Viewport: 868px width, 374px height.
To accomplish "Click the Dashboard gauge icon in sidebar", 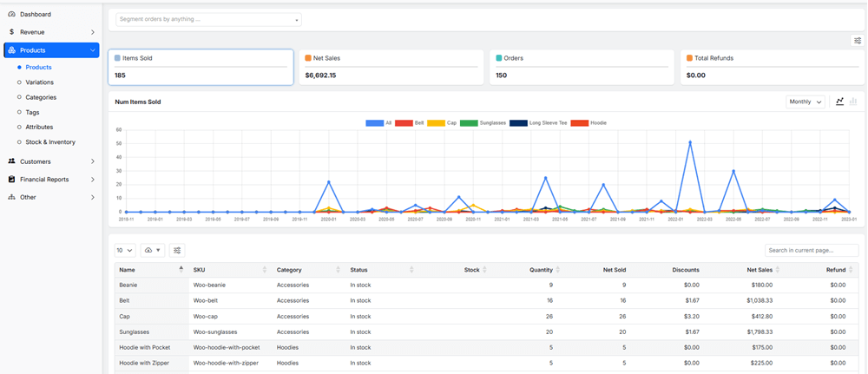I will (x=11, y=15).
